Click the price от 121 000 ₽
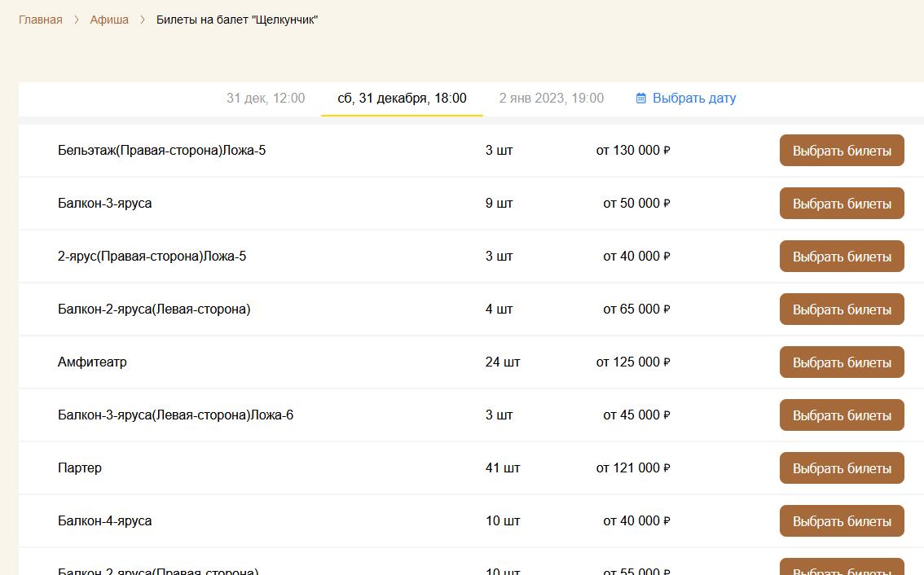This screenshot has height=575, width=924. point(633,467)
